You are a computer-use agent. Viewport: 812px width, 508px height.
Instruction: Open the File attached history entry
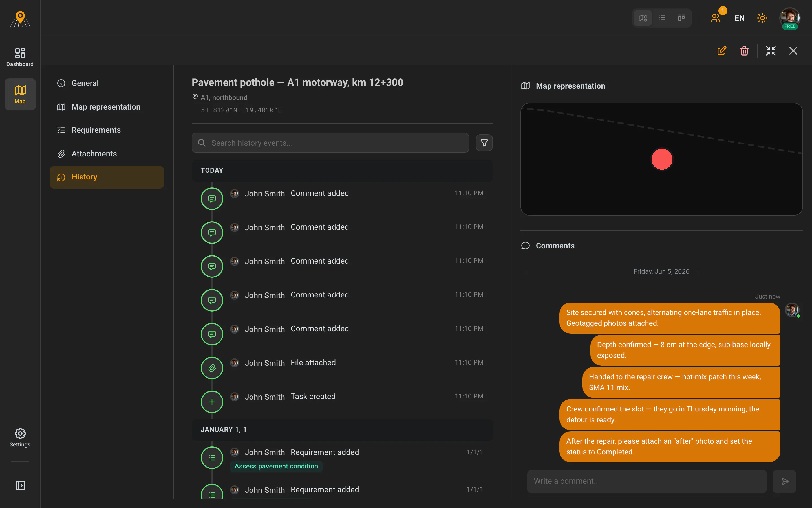(x=342, y=368)
